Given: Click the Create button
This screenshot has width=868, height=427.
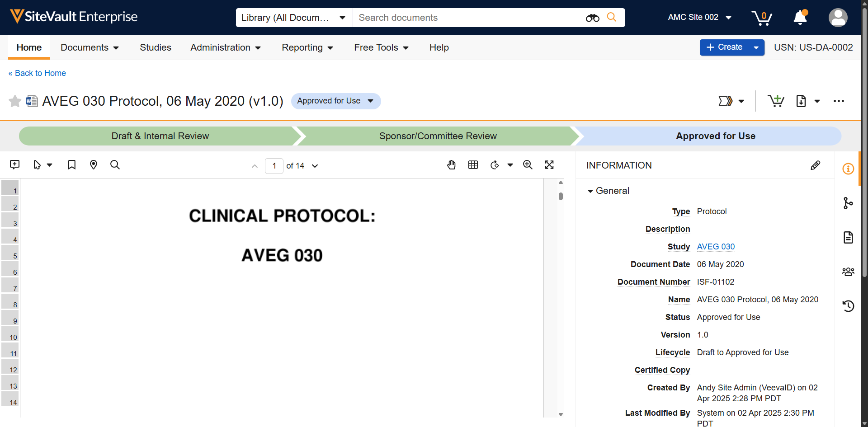Looking at the screenshot, I should [x=724, y=47].
